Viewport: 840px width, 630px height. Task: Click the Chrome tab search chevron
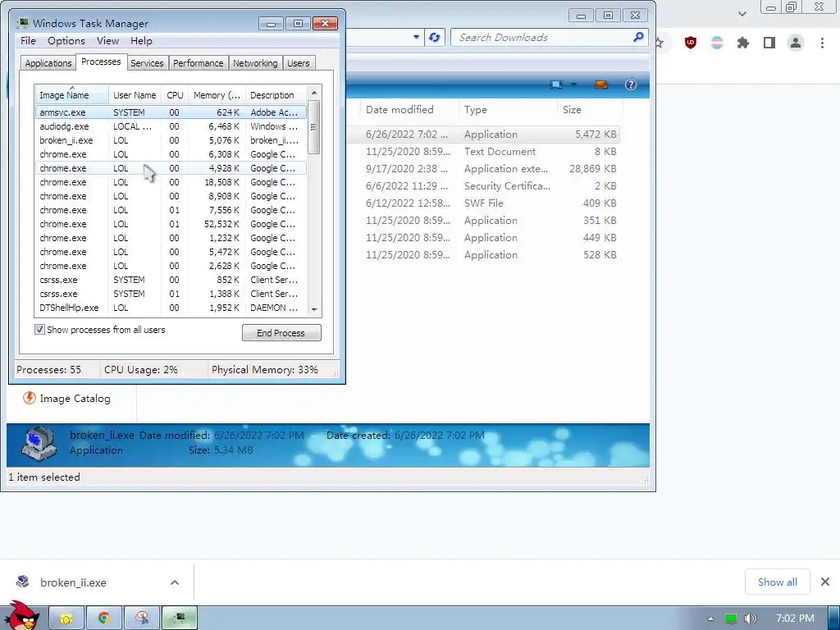coord(742,13)
